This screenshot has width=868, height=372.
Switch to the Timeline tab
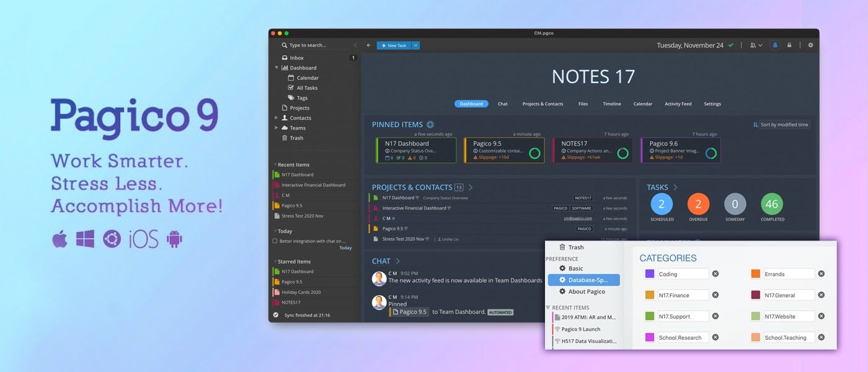[612, 104]
